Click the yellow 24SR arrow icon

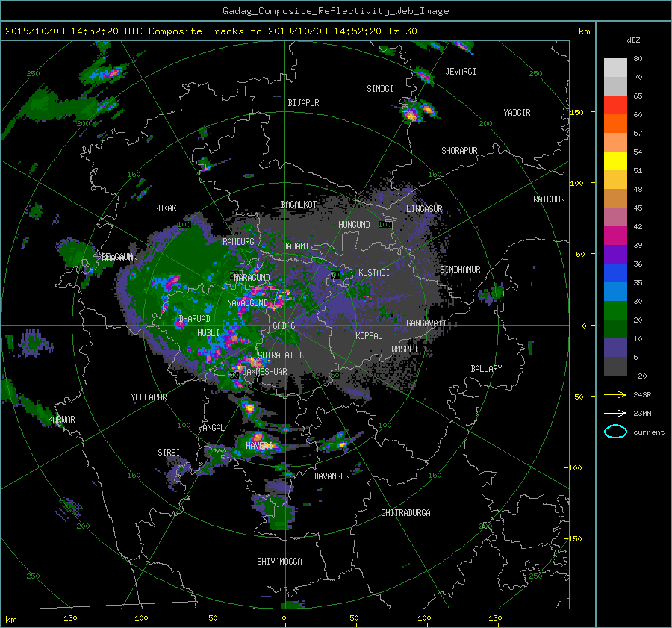[x=615, y=394]
